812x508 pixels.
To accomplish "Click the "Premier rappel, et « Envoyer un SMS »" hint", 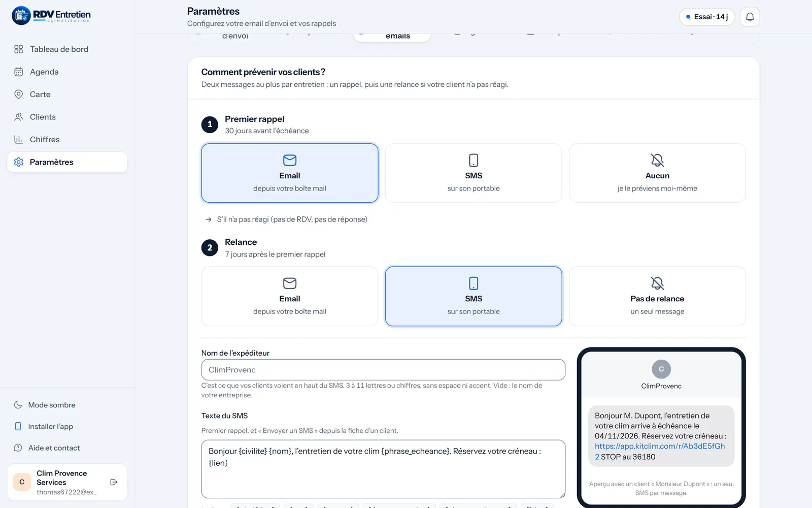I will click(x=300, y=431).
